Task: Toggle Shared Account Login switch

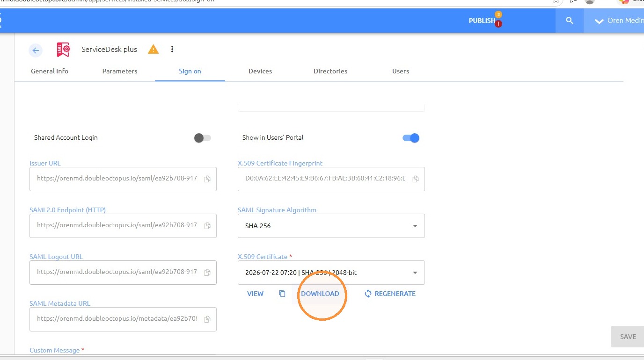Action: tap(203, 138)
